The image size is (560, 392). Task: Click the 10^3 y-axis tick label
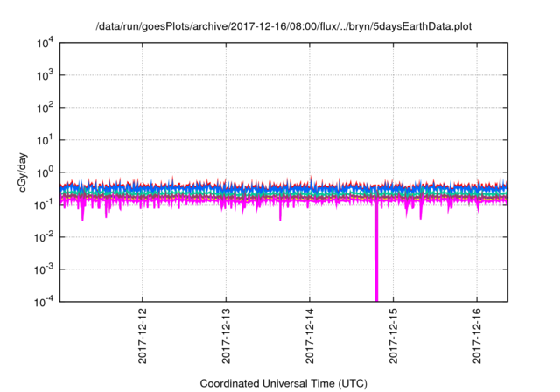(x=45, y=75)
